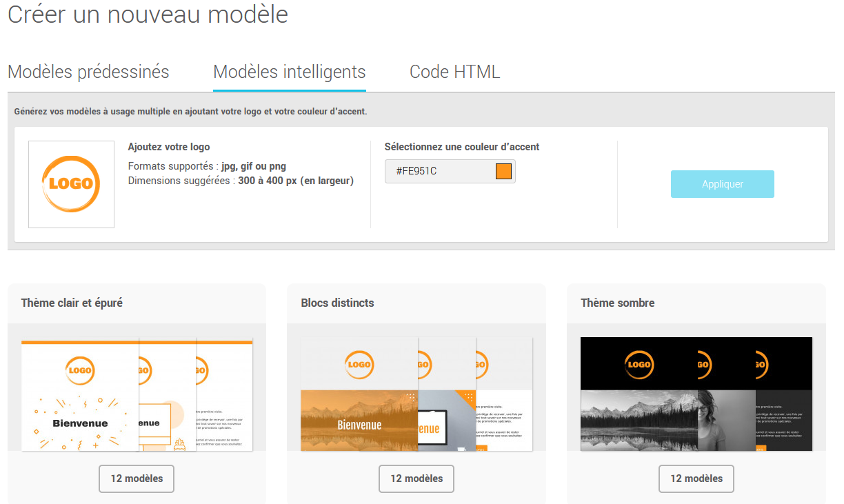Open the Code HTML tab
The width and height of the screenshot is (844, 504).
click(454, 72)
